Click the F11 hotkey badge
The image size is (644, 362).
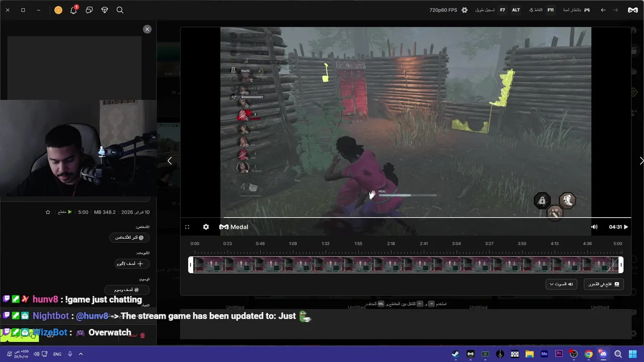(x=550, y=10)
